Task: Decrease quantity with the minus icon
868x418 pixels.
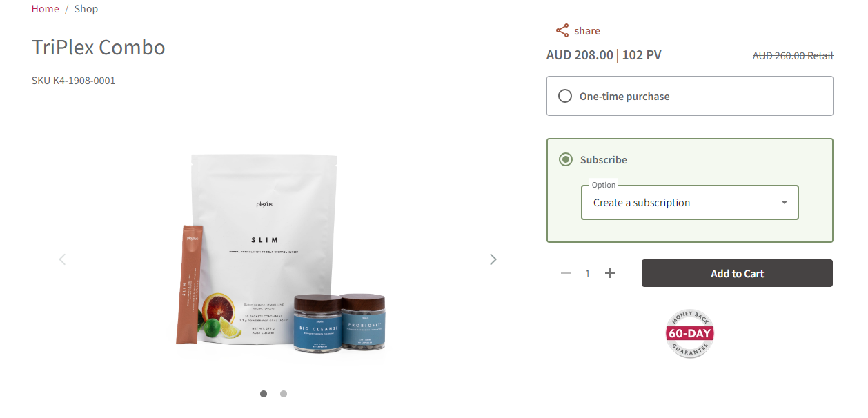Action: point(566,273)
